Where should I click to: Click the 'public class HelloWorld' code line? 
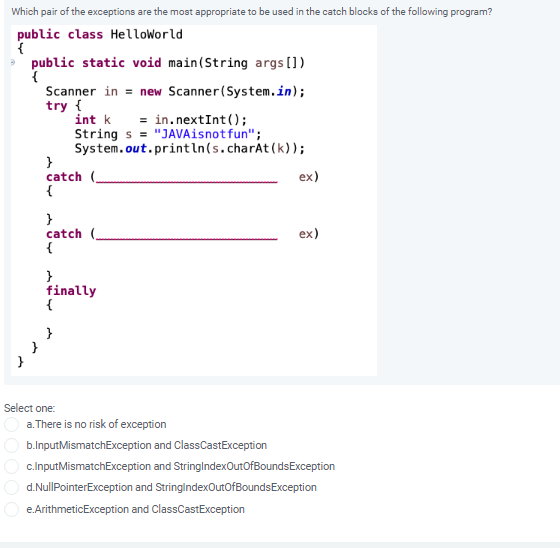(100, 35)
